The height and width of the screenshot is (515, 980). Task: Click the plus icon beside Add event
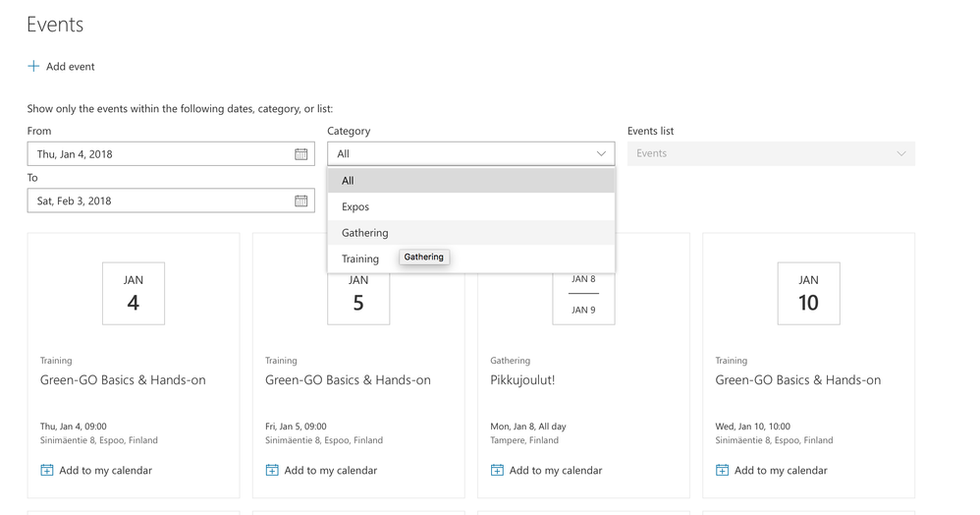click(x=33, y=66)
